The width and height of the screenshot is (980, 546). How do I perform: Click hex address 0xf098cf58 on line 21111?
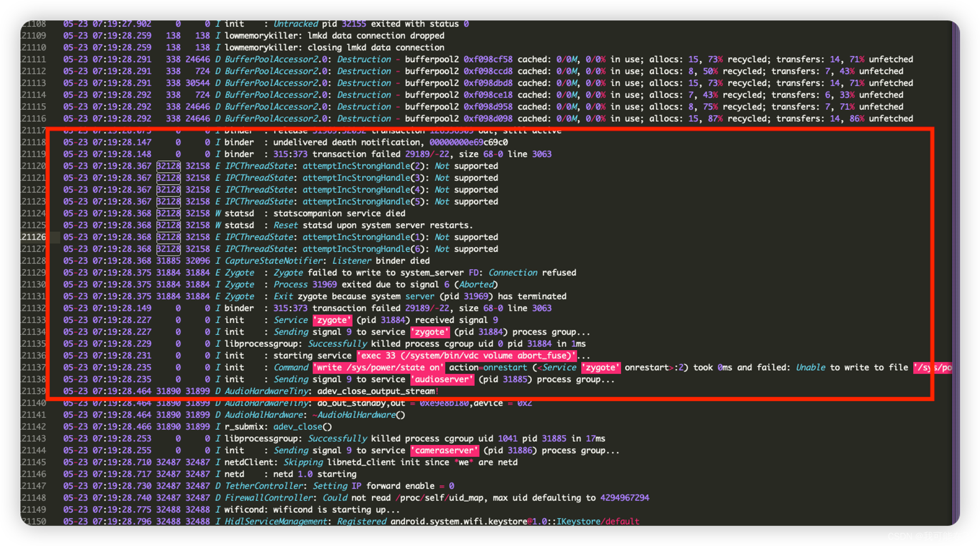click(x=488, y=59)
